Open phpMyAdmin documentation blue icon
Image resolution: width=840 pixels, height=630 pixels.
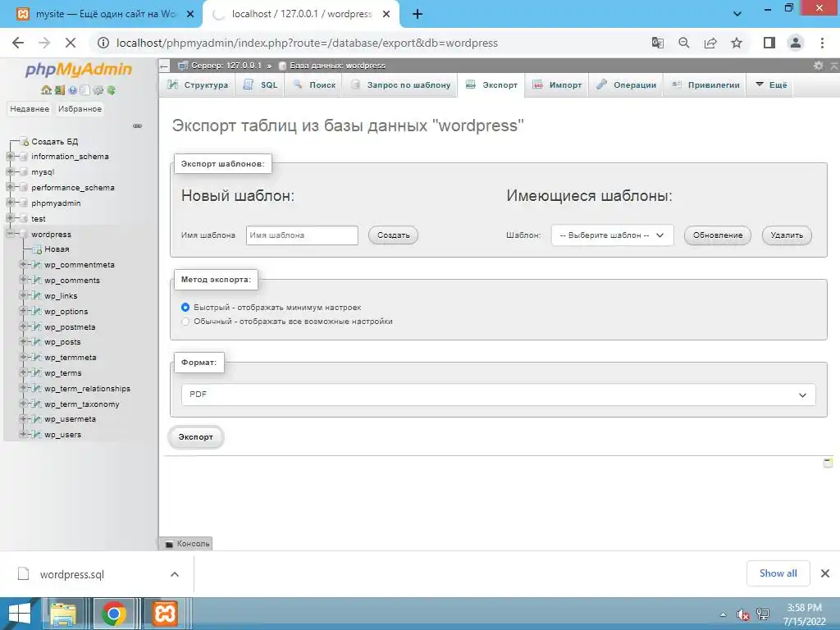pyautogui.click(x=72, y=90)
